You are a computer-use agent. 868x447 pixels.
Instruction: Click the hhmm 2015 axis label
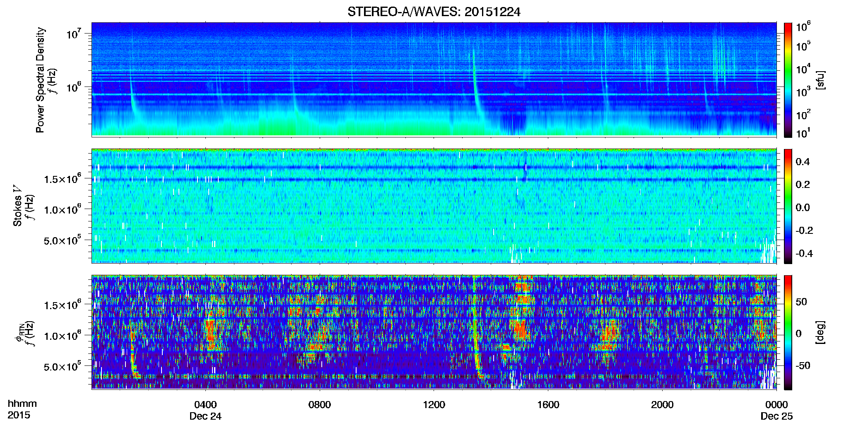(x=22, y=409)
